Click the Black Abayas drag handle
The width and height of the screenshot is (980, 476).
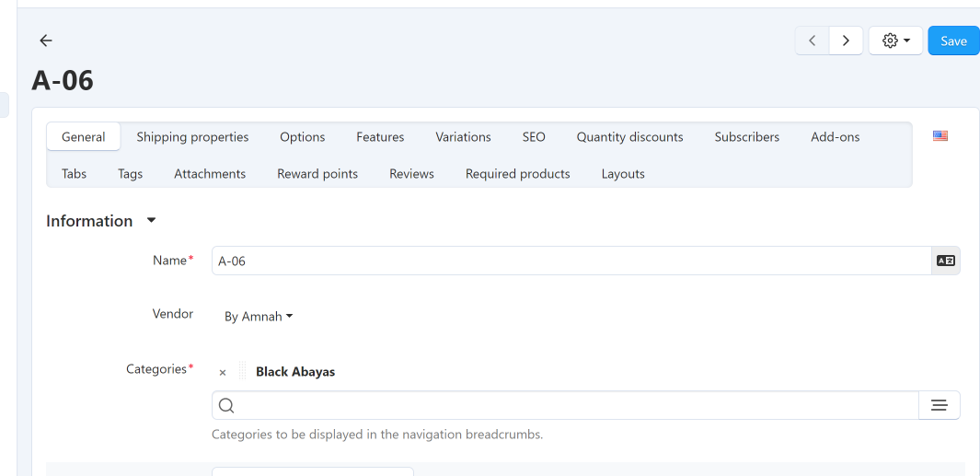pos(243,371)
